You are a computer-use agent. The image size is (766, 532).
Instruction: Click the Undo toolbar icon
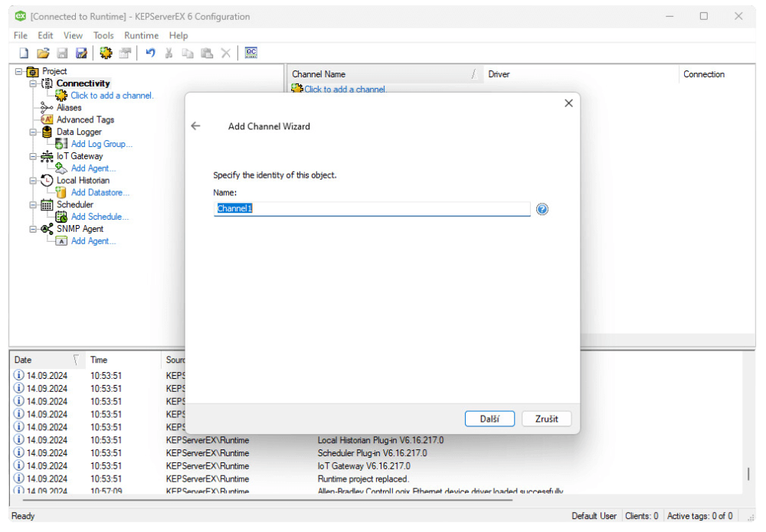coord(150,53)
